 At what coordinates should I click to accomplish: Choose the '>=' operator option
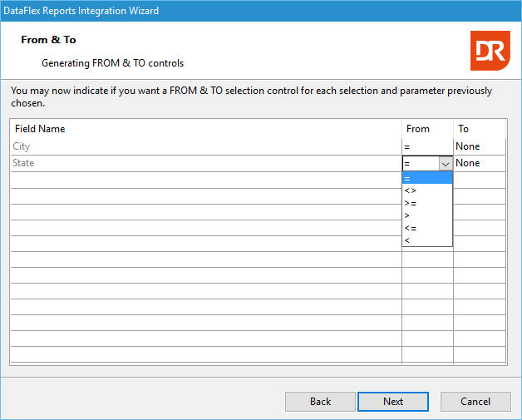click(427, 203)
